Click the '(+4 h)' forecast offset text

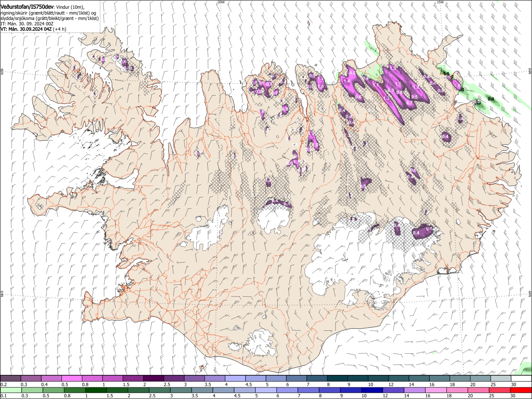point(59,29)
